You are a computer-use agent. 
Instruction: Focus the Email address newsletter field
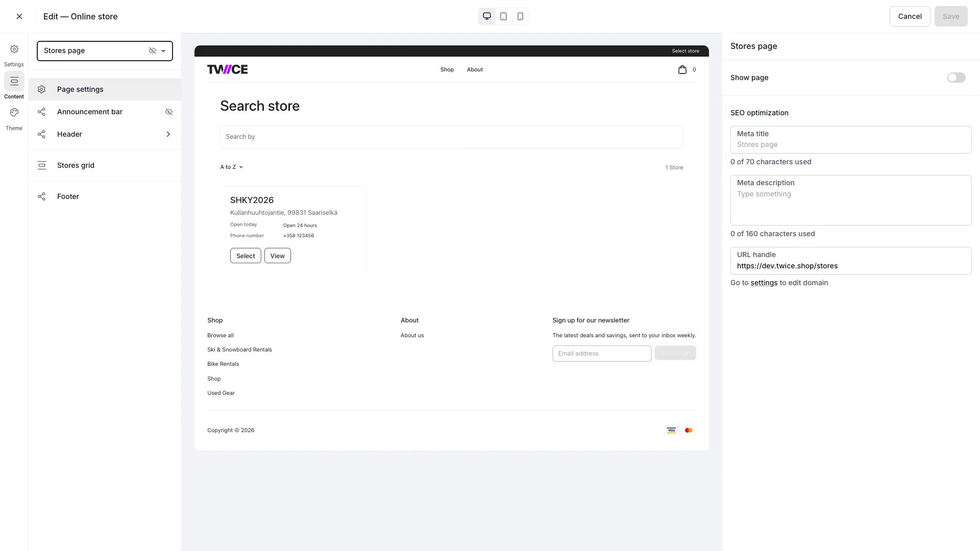coord(601,354)
